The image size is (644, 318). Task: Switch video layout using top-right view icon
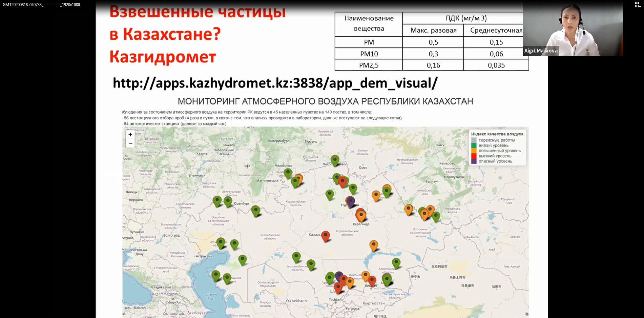point(637,5)
